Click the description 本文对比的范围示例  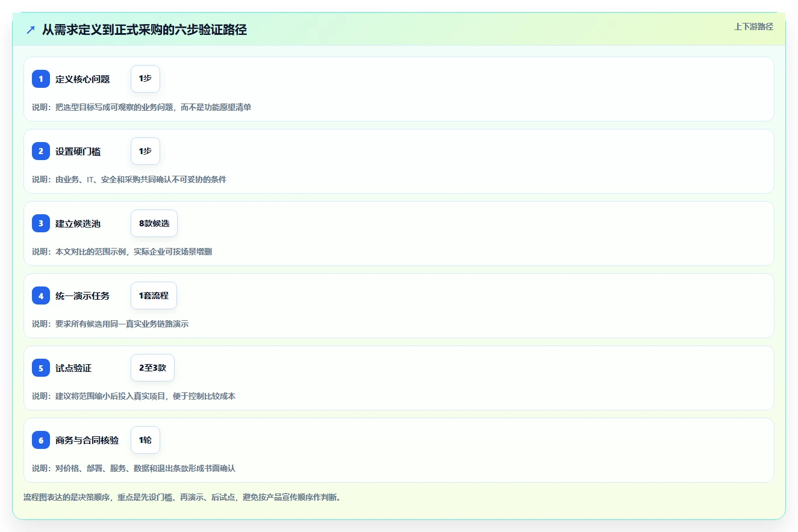point(122,252)
